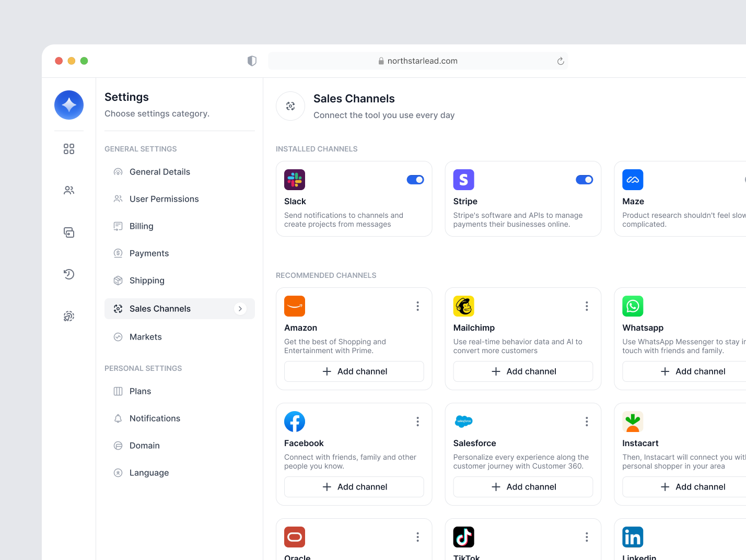
Task: Open Salesforce card three-dot menu
Action: click(587, 422)
